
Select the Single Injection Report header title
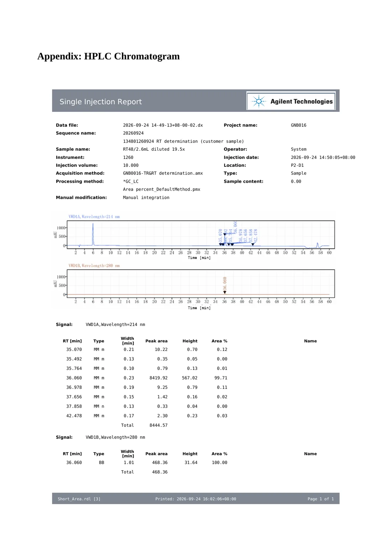[x=100, y=102]
